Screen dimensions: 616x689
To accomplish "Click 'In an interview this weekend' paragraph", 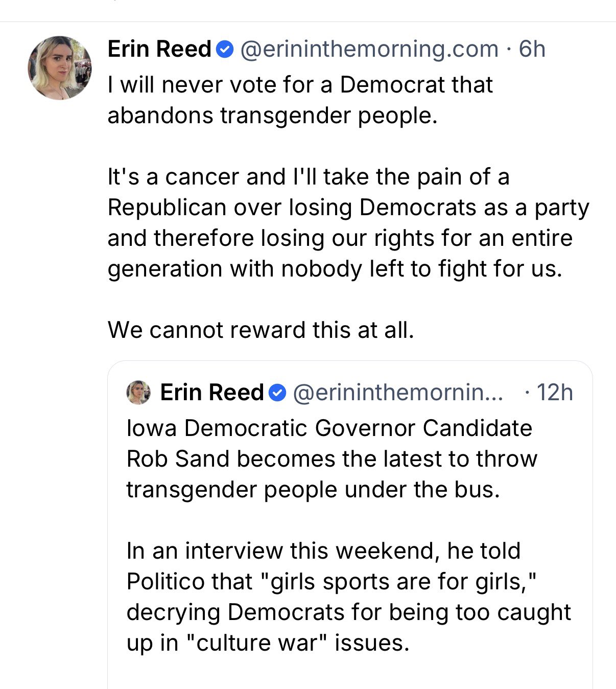I will click(x=349, y=597).
